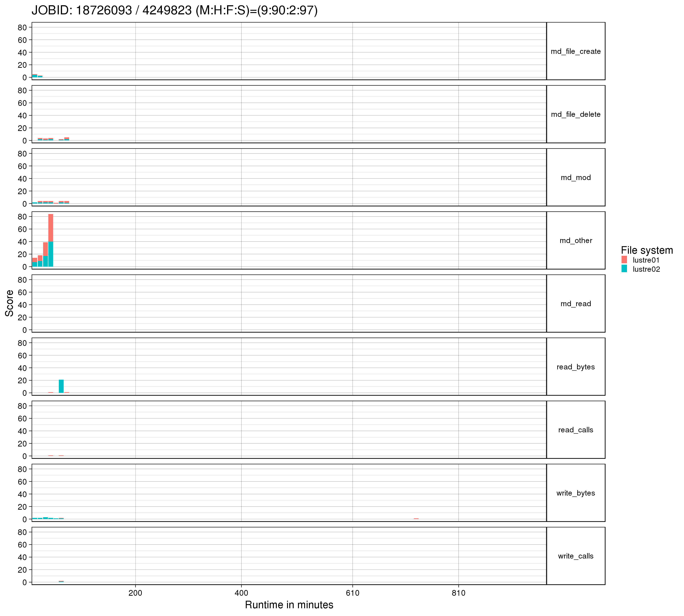Click the Runtime in minutes axis label
The image size is (684, 616).
pyautogui.click(x=289, y=605)
